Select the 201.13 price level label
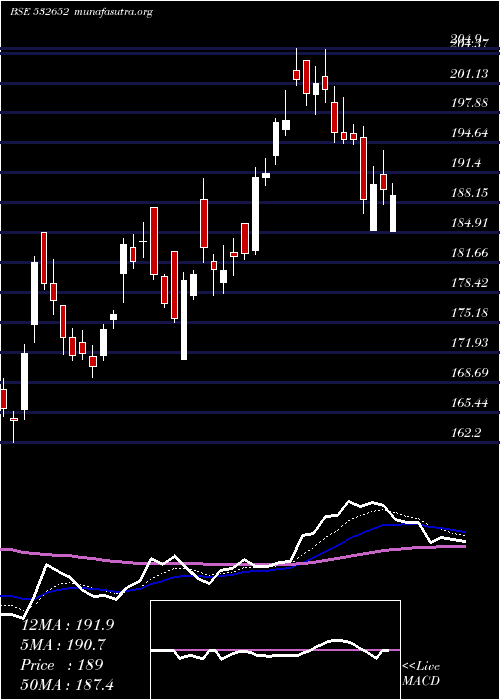The image size is (500, 700). (469, 74)
